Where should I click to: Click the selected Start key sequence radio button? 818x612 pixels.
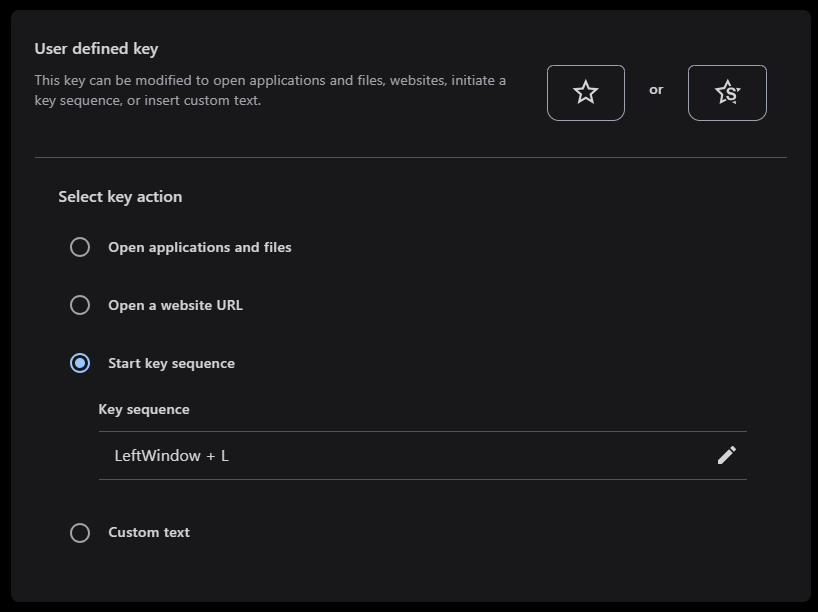[x=80, y=363]
